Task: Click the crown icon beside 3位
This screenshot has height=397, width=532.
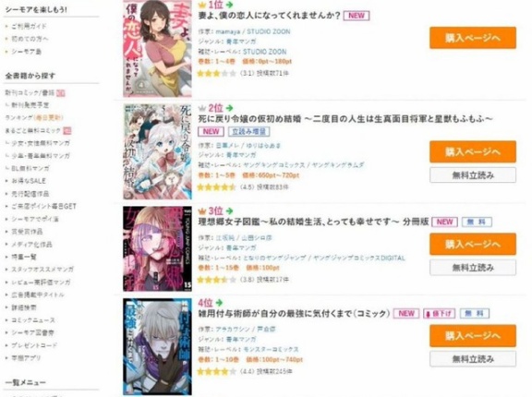Action: click(x=202, y=211)
